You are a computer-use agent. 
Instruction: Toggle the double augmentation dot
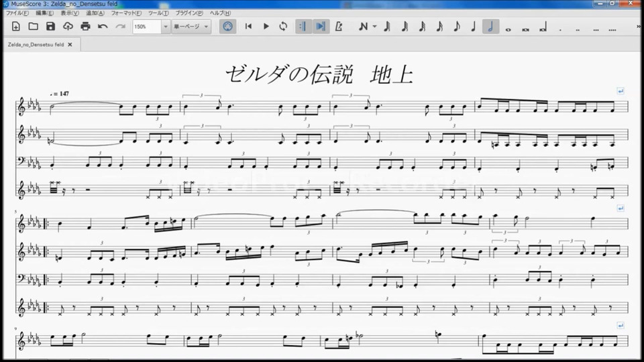coord(578,29)
